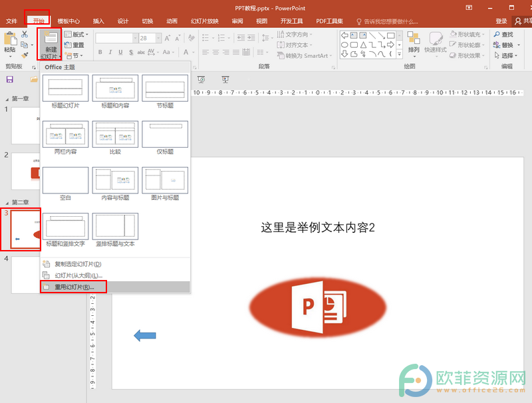Toggle Center alignment for the paragraph

(215, 52)
